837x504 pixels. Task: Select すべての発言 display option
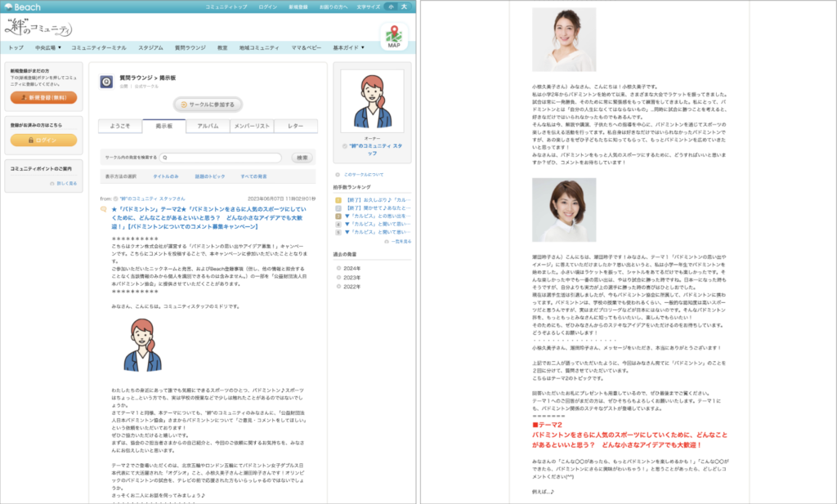253,176
